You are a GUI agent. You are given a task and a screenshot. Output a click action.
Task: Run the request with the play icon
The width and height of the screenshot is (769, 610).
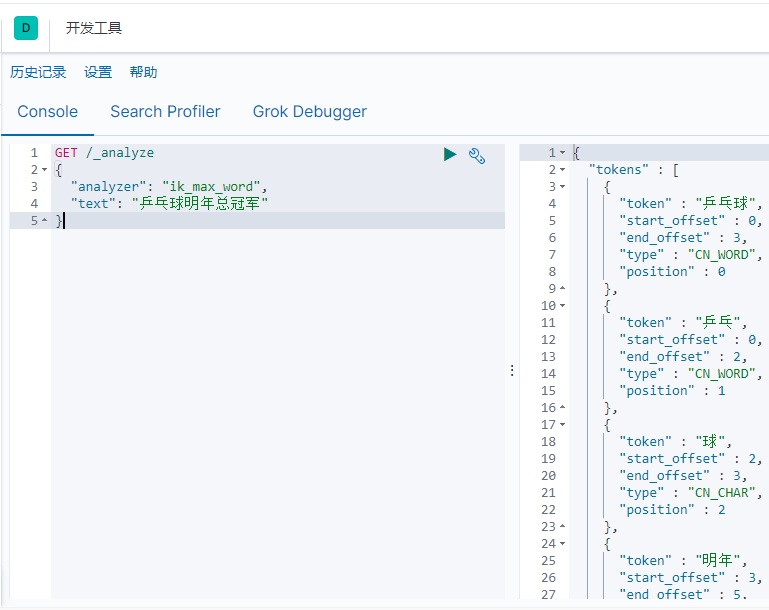tap(450, 154)
